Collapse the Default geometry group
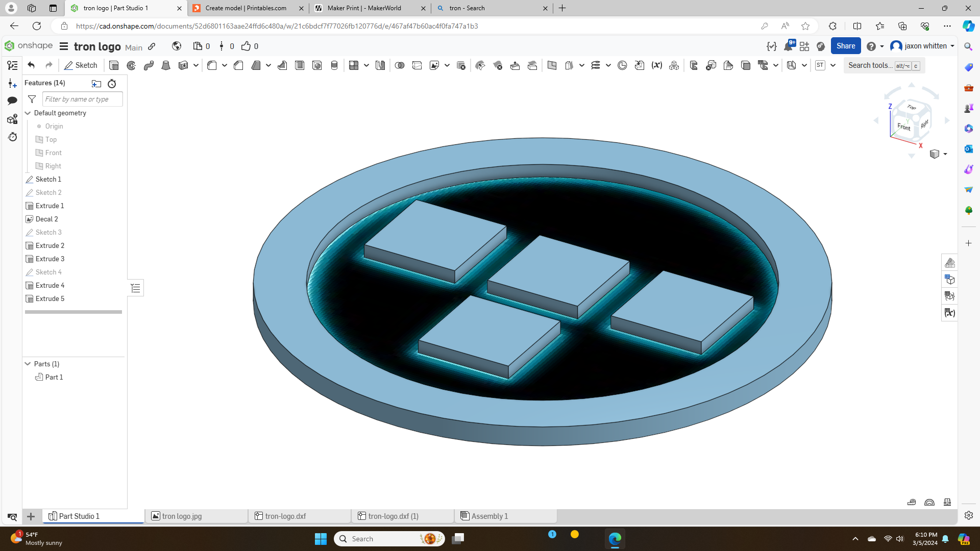 pyautogui.click(x=28, y=113)
